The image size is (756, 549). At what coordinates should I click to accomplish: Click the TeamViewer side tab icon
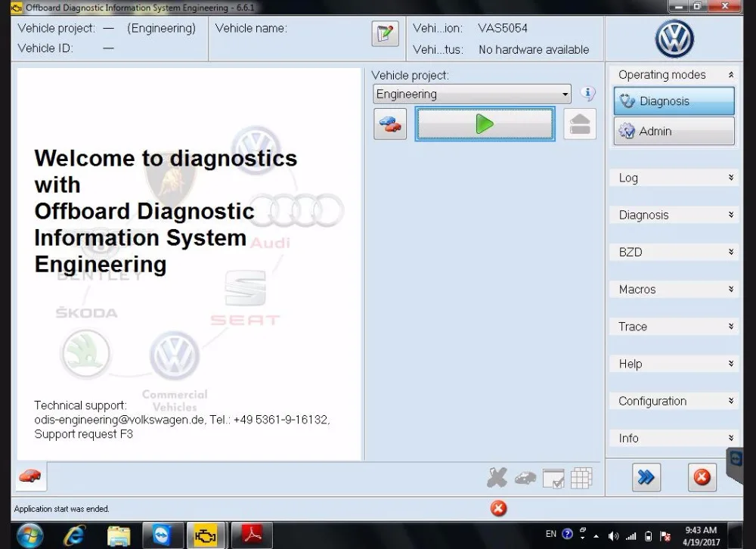point(736,459)
